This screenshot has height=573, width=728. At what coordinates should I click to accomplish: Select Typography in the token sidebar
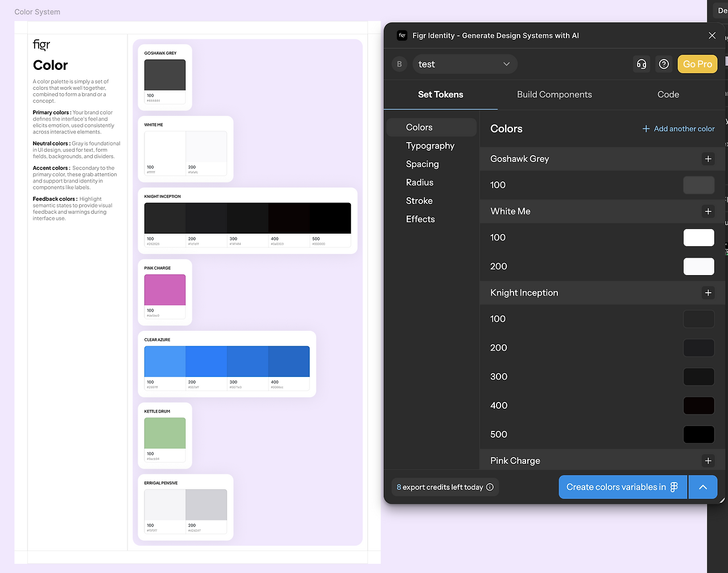[432, 146]
